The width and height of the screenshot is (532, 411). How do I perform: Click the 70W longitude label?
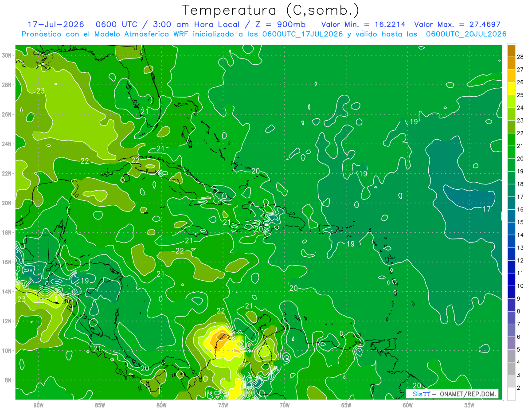[285, 406]
